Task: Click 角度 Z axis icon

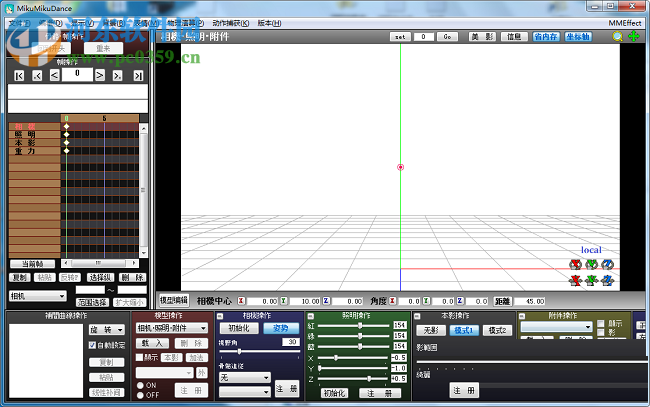Action: pyautogui.click(x=459, y=301)
